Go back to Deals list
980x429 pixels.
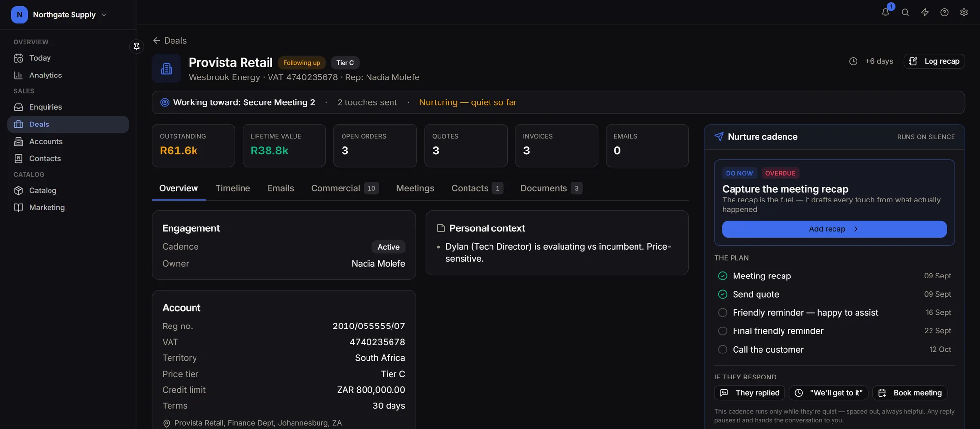pyautogui.click(x=170, y=41)
